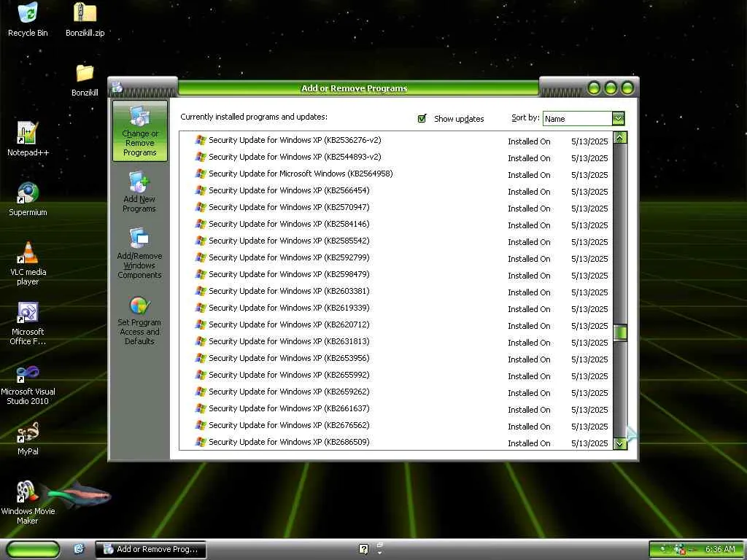Select Security Update KB2655992 entry
The image size is (747, 560).
click(396, 375)
